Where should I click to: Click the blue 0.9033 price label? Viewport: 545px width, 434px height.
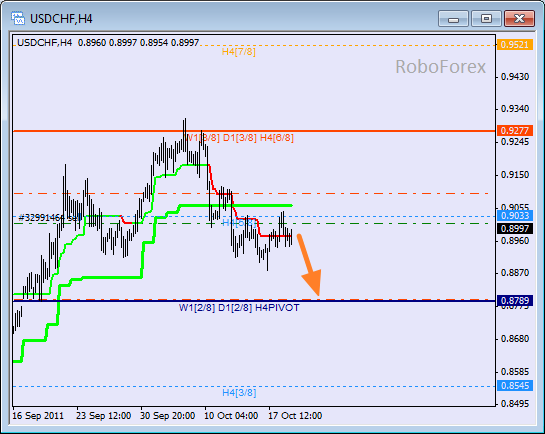point(515,215)
